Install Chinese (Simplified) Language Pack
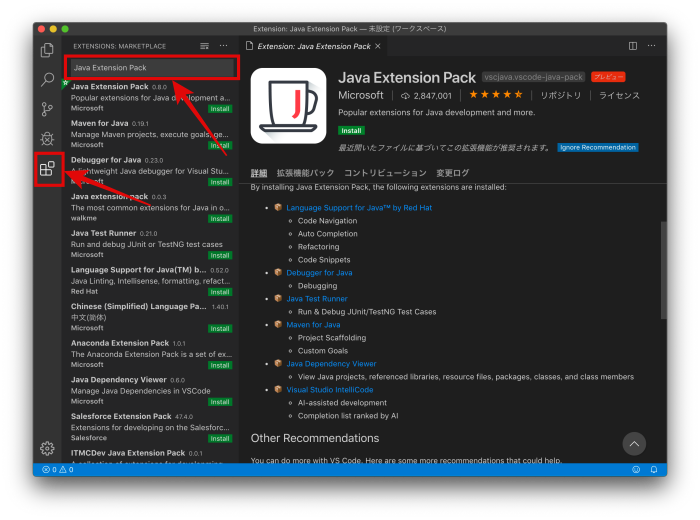The image size is (700, 520). (220, 329)
